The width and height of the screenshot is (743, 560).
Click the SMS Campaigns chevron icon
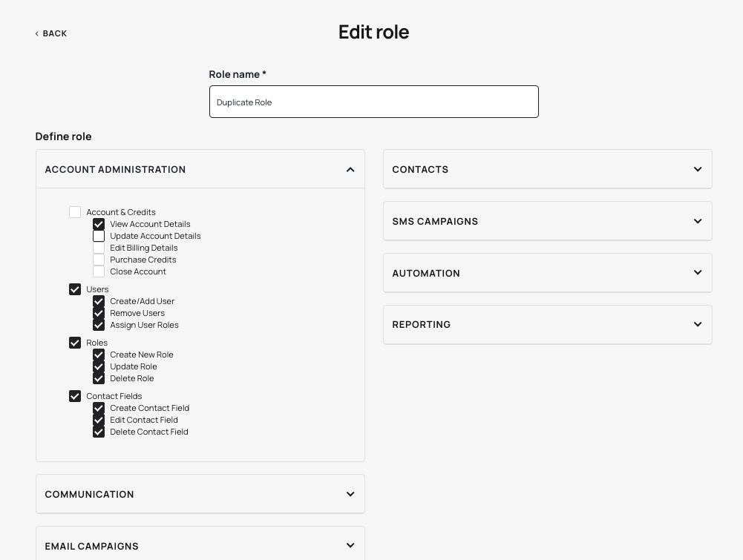click(698, 221)
